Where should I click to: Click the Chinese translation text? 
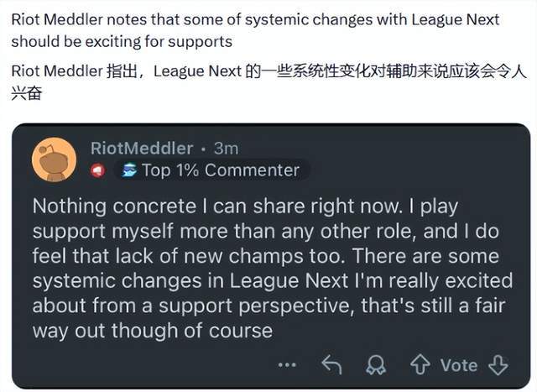(x=268, y=81)
